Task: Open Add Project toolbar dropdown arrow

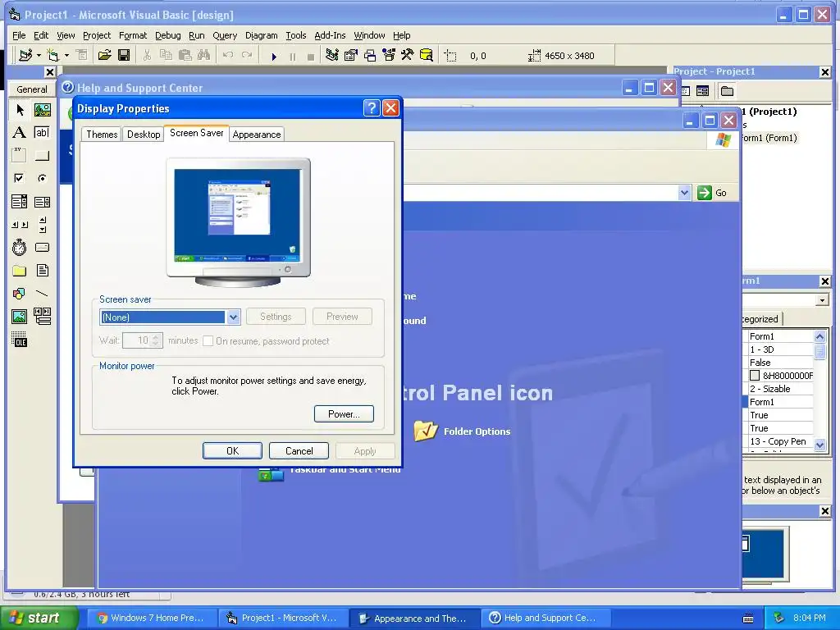Action: tap(39, 55)
